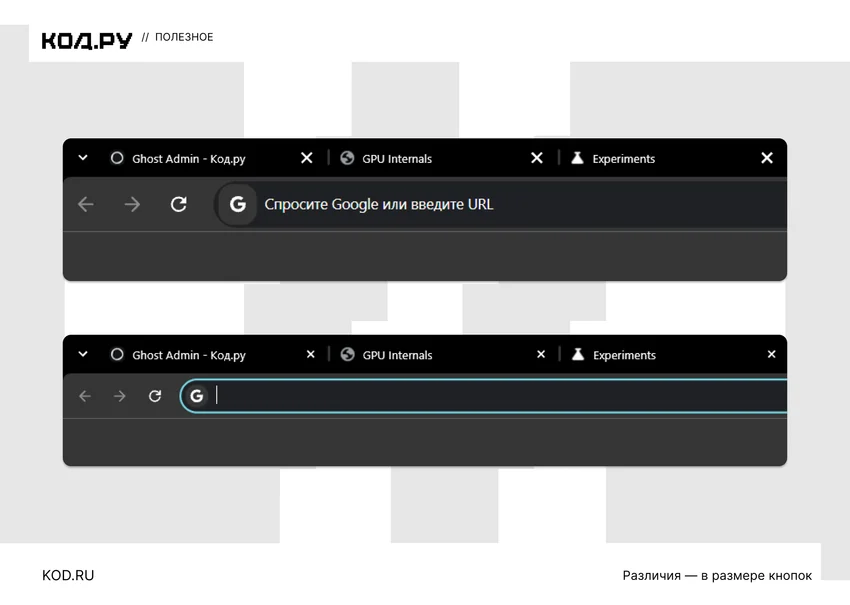The image size is (850, 605).
Task: Click the Experiments flask favicon in lower browser
Action: (578, 354)
